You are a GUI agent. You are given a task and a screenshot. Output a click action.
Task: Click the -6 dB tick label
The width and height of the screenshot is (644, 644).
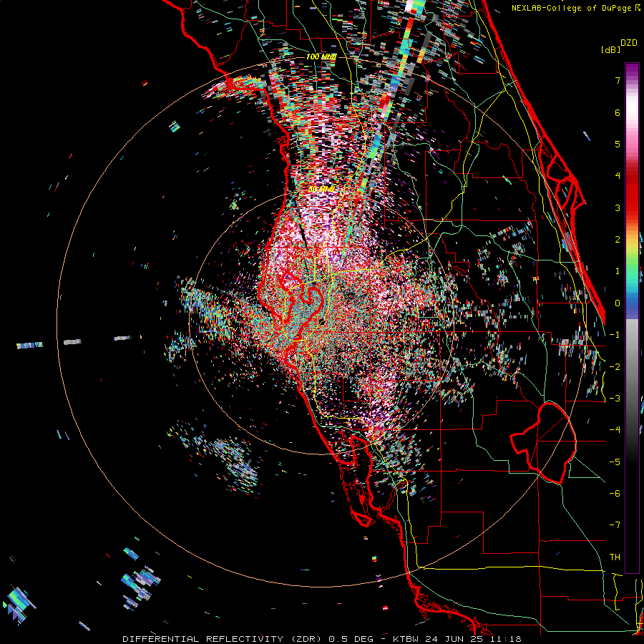(615, 494)
